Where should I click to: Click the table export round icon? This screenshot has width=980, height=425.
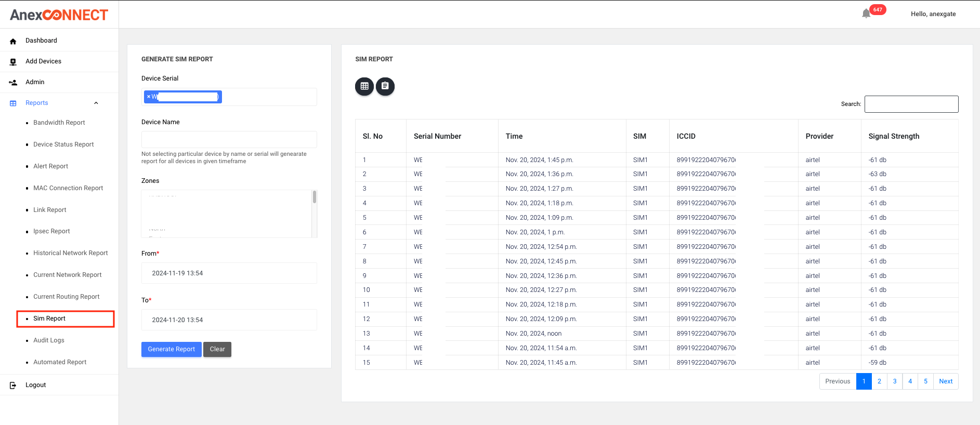pos(364,86)
